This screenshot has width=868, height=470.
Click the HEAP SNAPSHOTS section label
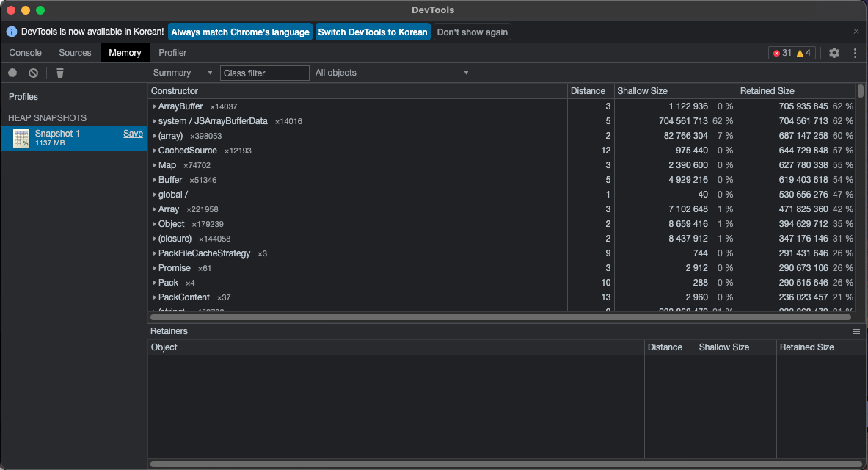pos(47,118)
